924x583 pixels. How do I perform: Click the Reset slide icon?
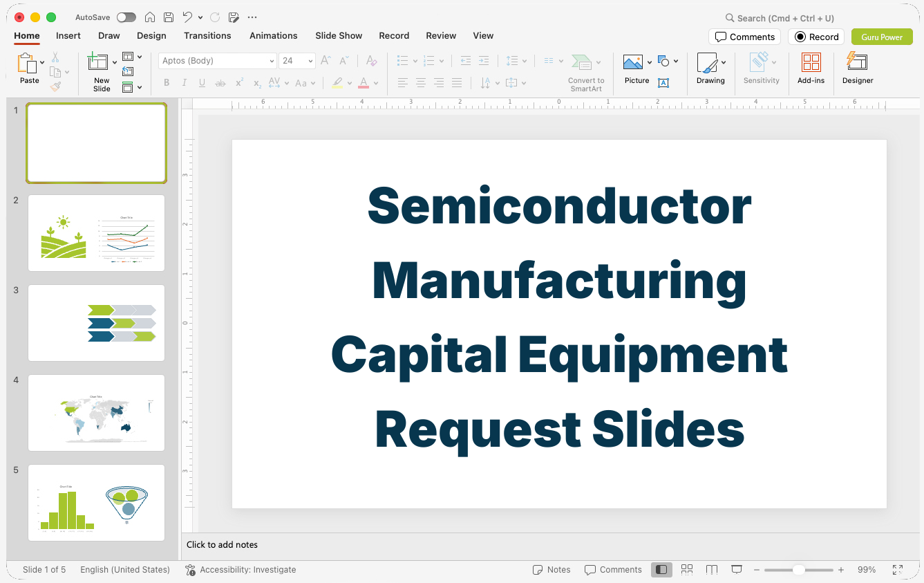(x=128, y=71)
